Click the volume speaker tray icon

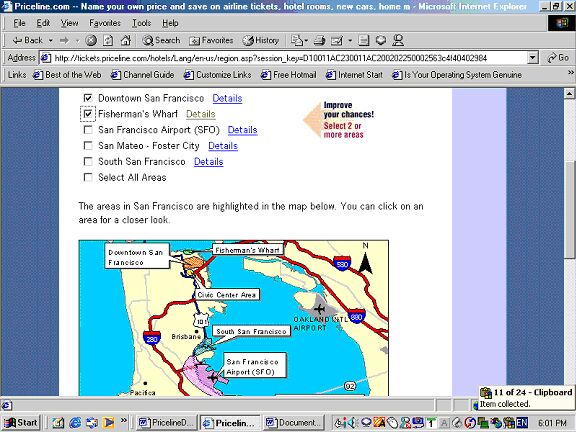tap(353, 423)
